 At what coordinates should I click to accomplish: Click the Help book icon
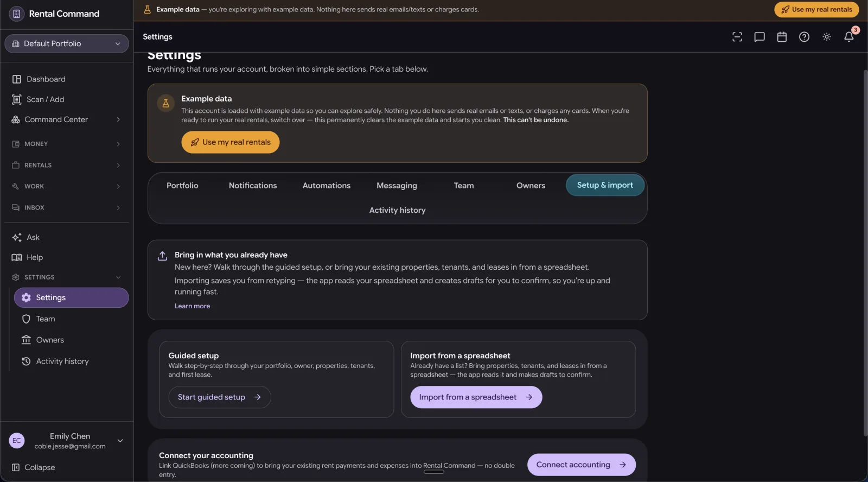(17, 257)
